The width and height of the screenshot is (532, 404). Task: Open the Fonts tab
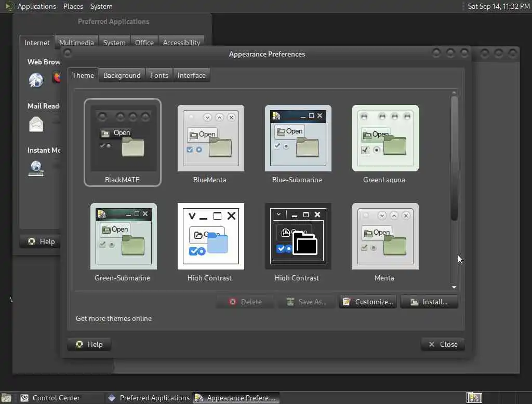159,75
